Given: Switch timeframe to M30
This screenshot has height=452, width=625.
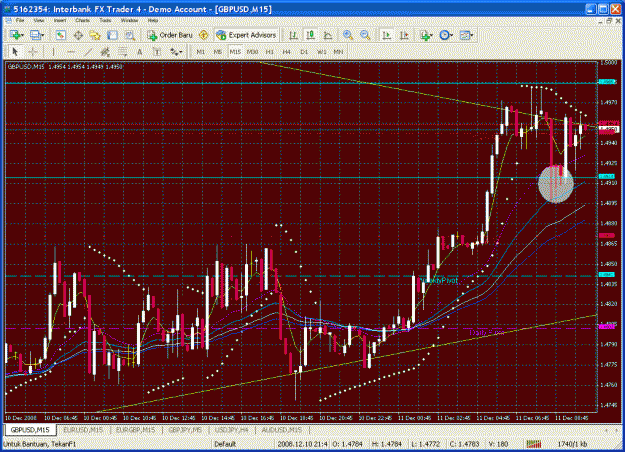Looking at the screenshot, I should pos(252,52).
